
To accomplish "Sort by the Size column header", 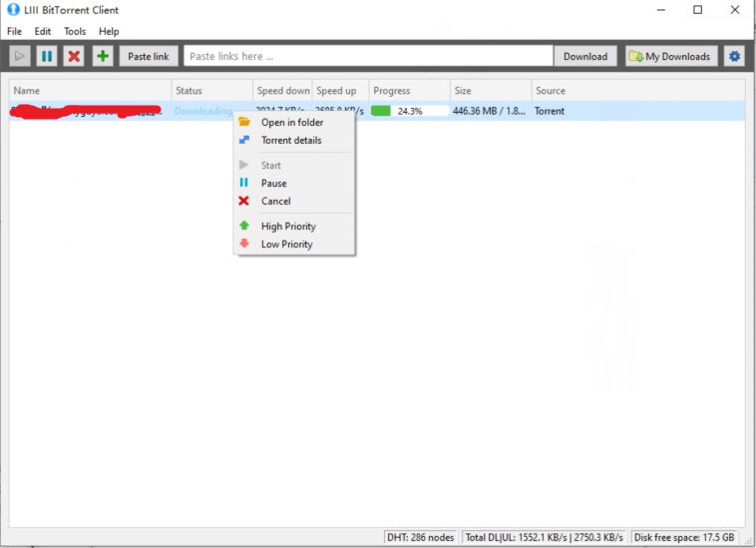I will [x=491, y=91].
